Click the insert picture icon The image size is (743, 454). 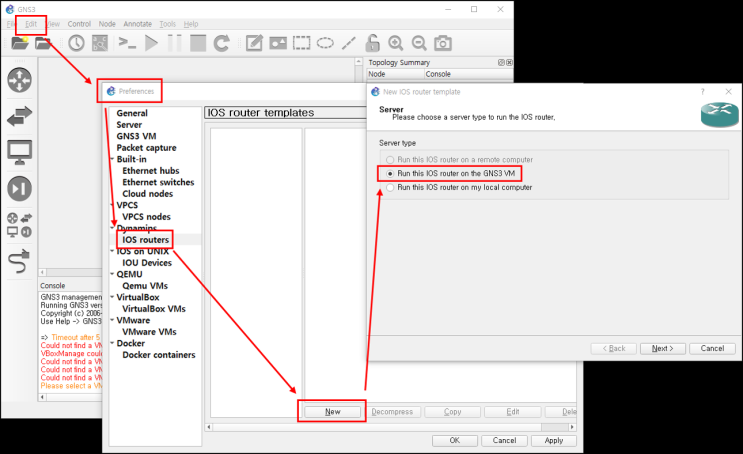tap(278, 43)
